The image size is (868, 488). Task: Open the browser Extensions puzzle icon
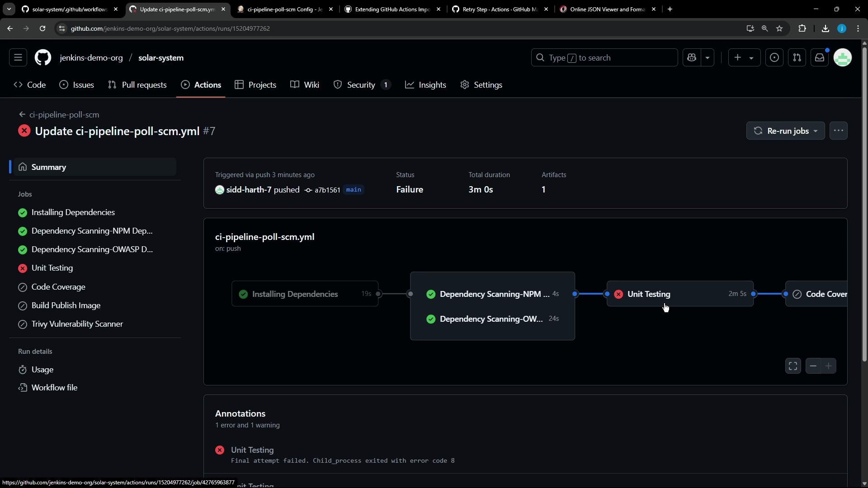pos(802,28)
